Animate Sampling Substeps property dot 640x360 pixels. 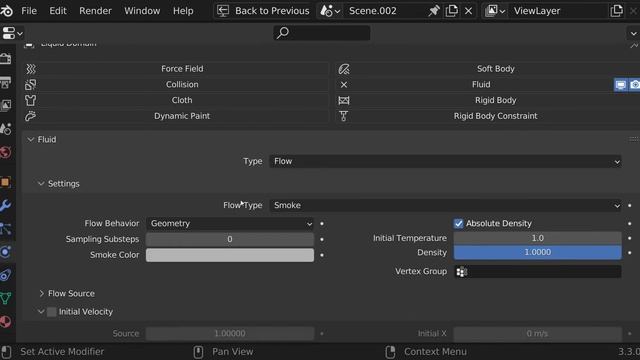[x=322, y=239]
